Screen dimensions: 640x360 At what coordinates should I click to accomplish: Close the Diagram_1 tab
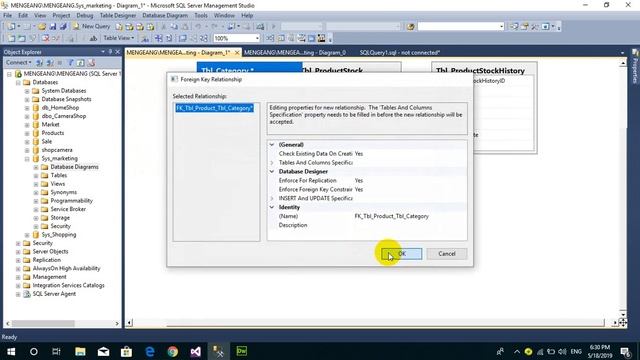pyautogui.click(x=237, y=53)
